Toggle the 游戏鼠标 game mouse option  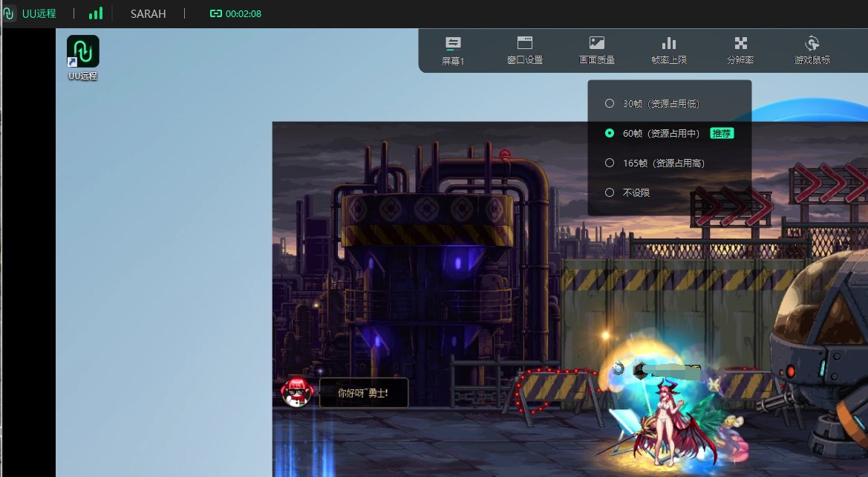(x=812, y=51)
